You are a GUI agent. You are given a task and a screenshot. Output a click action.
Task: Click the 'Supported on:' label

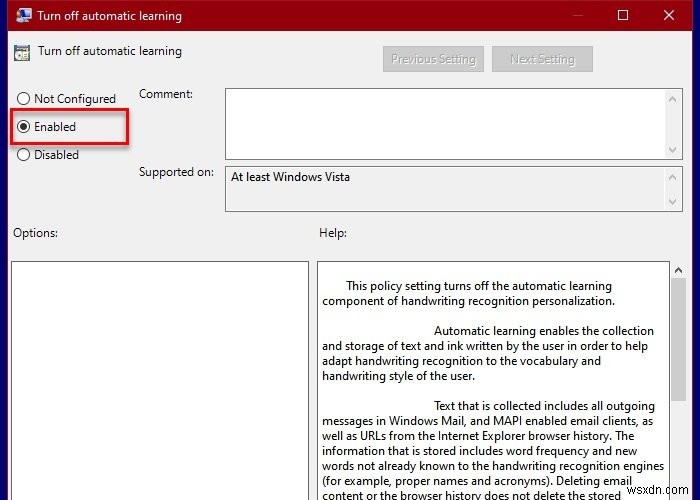click(x=176, y=172)
